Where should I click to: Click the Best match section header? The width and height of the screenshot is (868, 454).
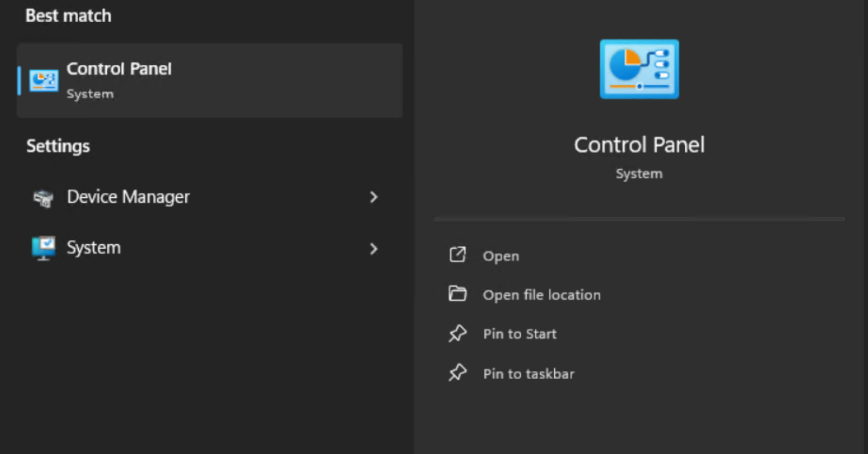pos(68,16)
